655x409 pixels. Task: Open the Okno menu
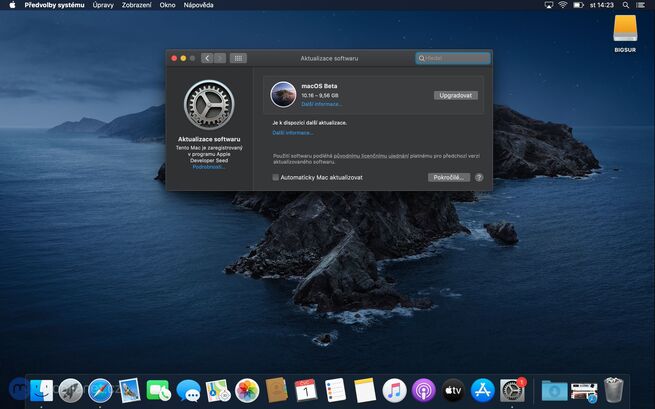coord(167,5)
